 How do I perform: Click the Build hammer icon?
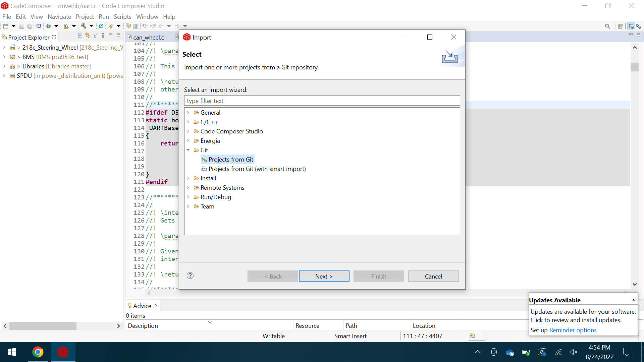click(x=84, y=26)
